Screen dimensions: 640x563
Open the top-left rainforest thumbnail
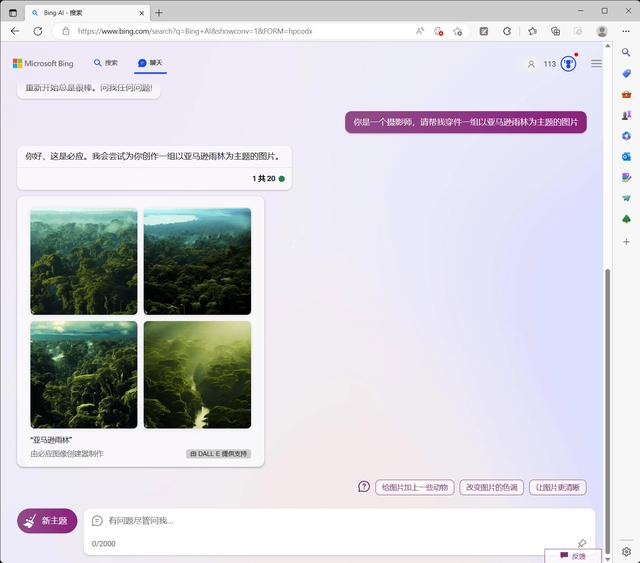click(x=84, y=261)
